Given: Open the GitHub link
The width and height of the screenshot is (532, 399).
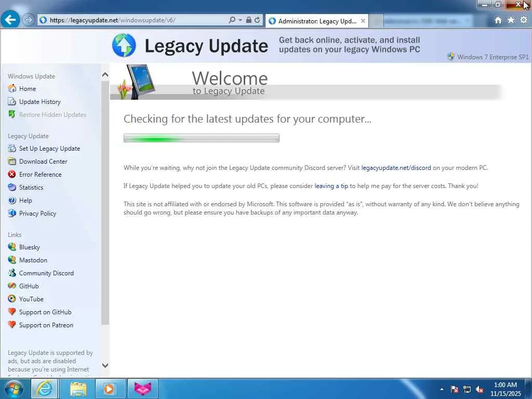Looking at the screenshot, I should [29, 286].
